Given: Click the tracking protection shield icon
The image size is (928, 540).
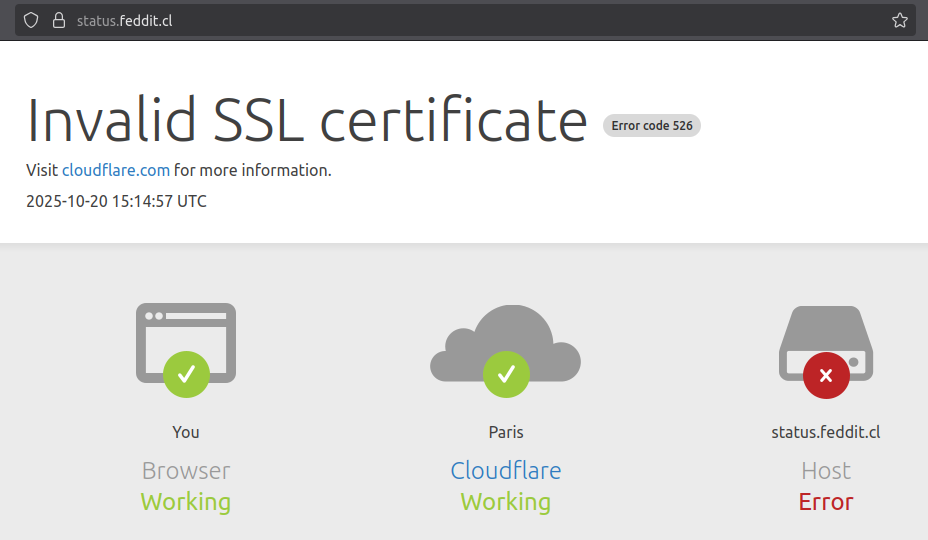Looking at the screenshot, I should (31, 20).
